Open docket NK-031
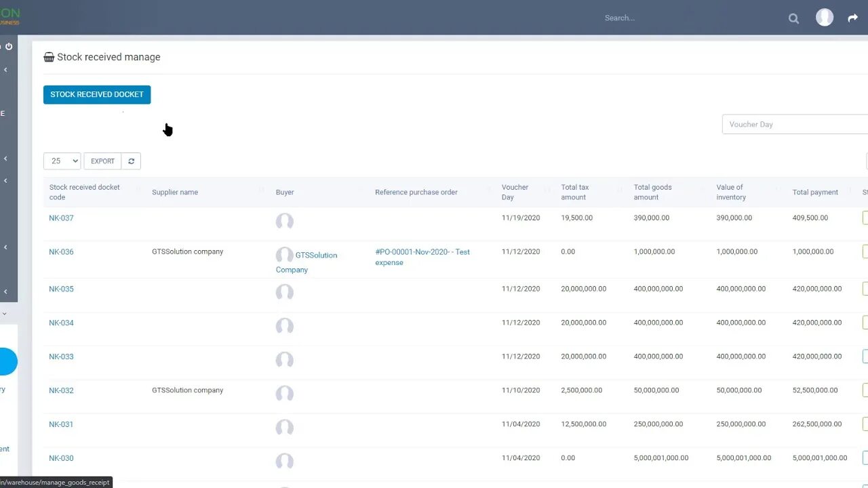Image resolution: width=868 pixels, height=488 pixels. coord(61,425)
